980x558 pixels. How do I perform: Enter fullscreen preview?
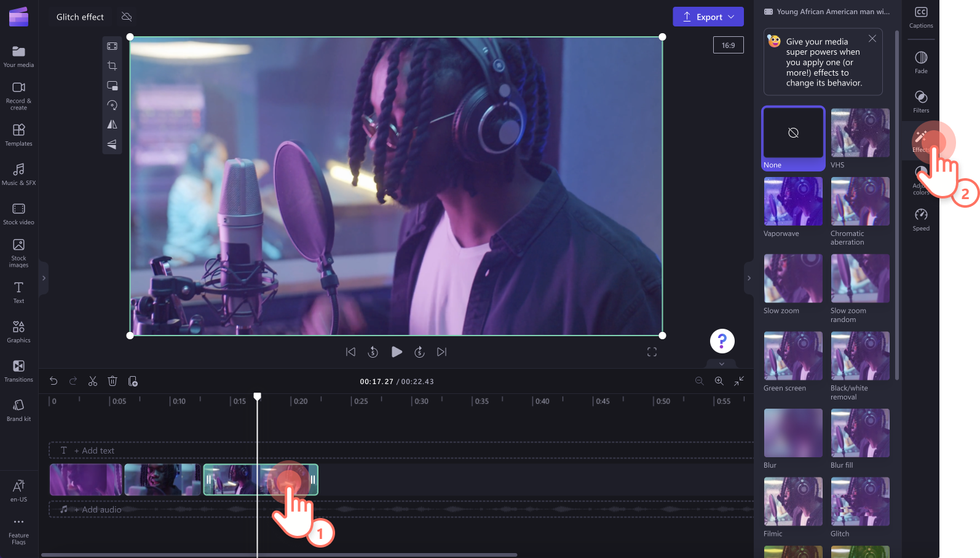[652, 352]
